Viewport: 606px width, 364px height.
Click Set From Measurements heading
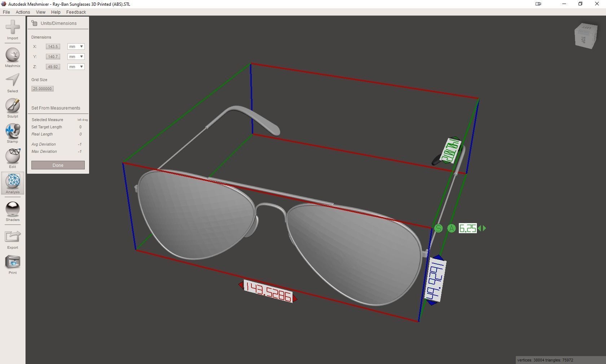(x=56, y=108)
